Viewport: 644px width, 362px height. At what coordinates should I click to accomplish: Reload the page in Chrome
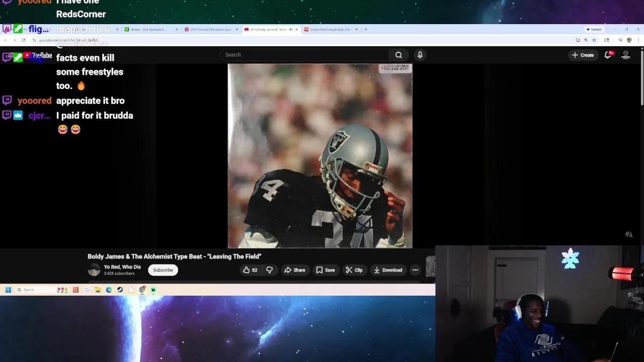23,40
